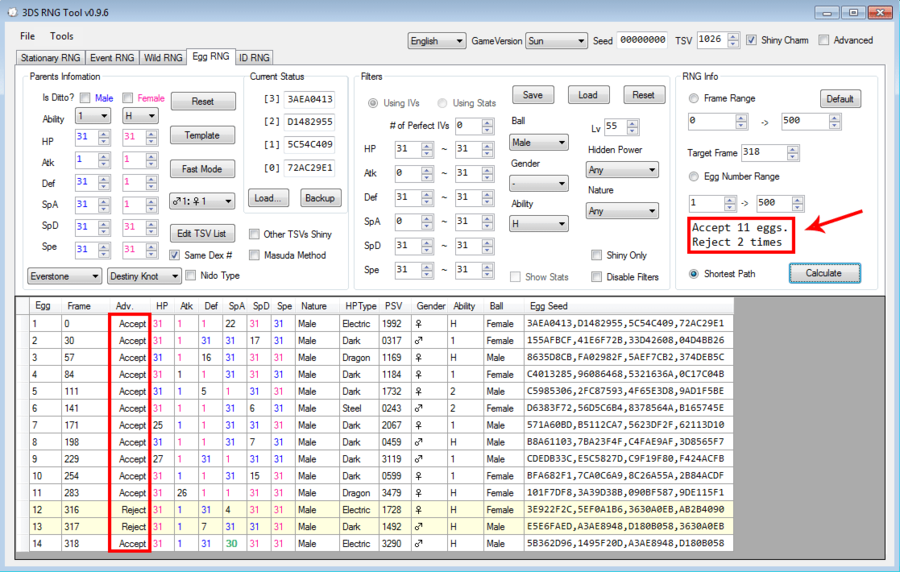Open the gender ratio dropdown
The image size is (900, 572).
(x=202, y=201)
